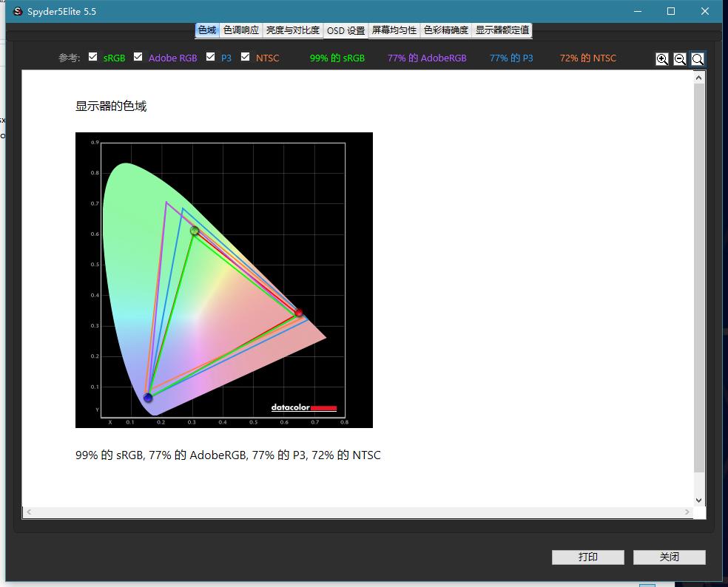This screenshot has width=728, height=587.
Task: Go to the 色彩精确度 tab
Action: click(446, 30)
